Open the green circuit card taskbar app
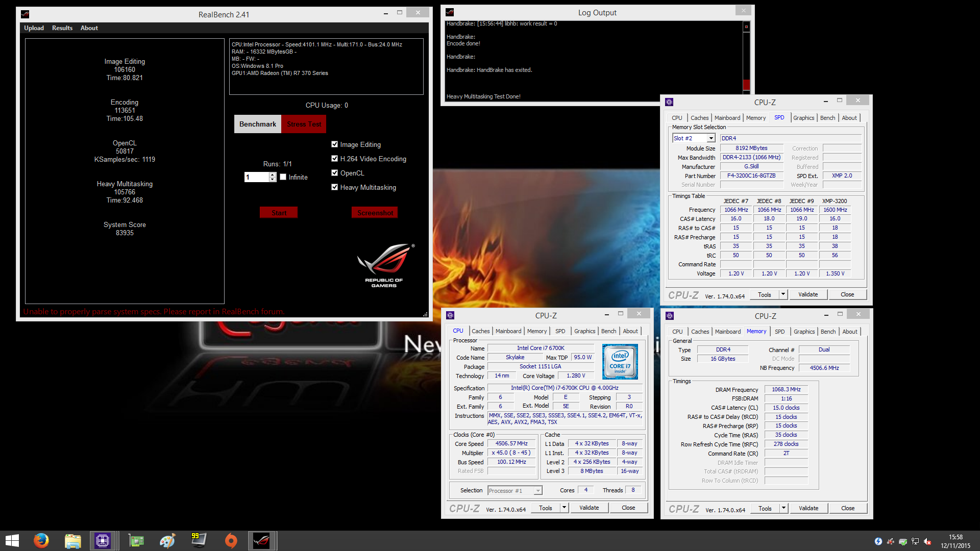Viewport: 980px width, 551px height. [136, 540]
